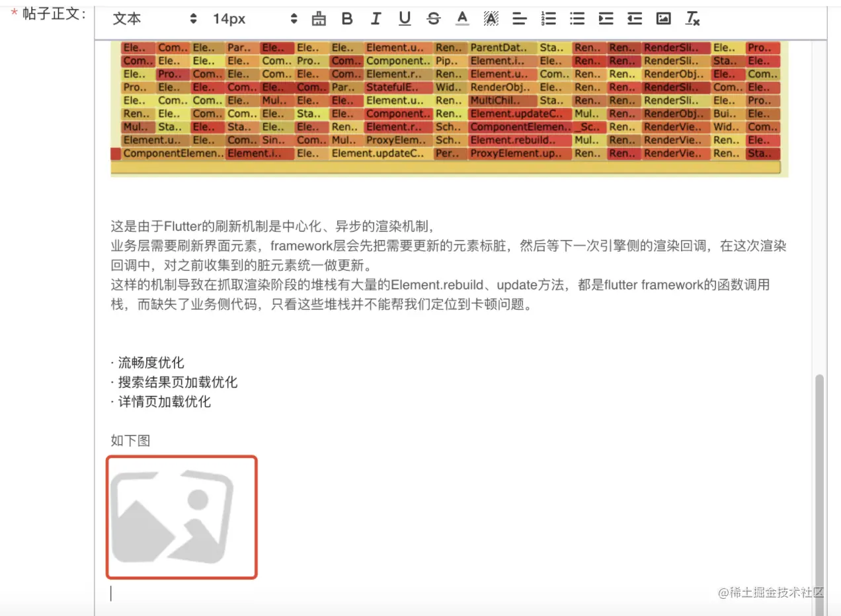Select the image placeholder below 如下图

pyautogui.click(x=182, y=517)
